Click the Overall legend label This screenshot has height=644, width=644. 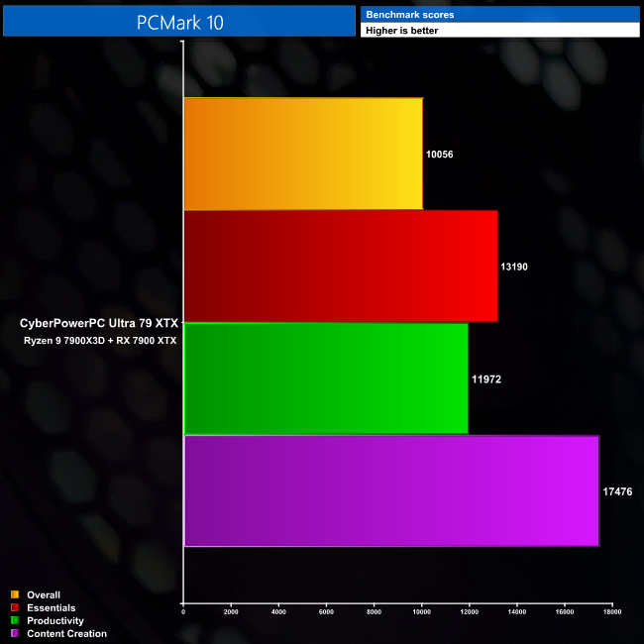click(44, 594)
